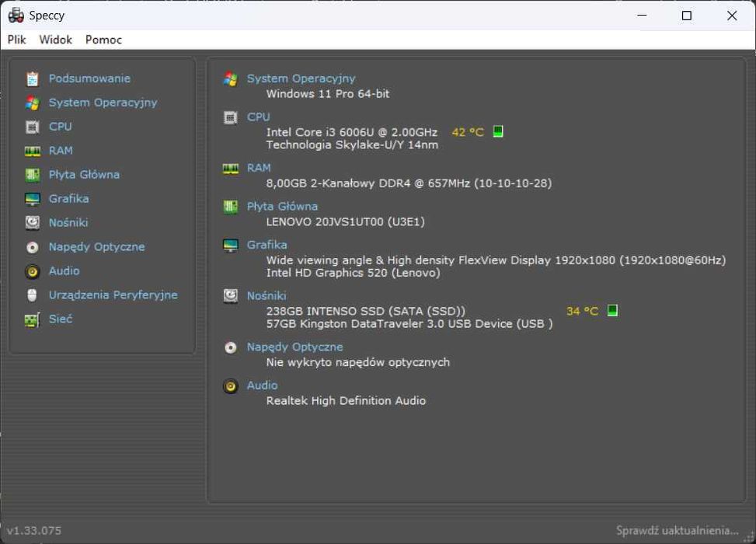
Task: Click the Sieć network card icon
Action: (x=33, y=319)
